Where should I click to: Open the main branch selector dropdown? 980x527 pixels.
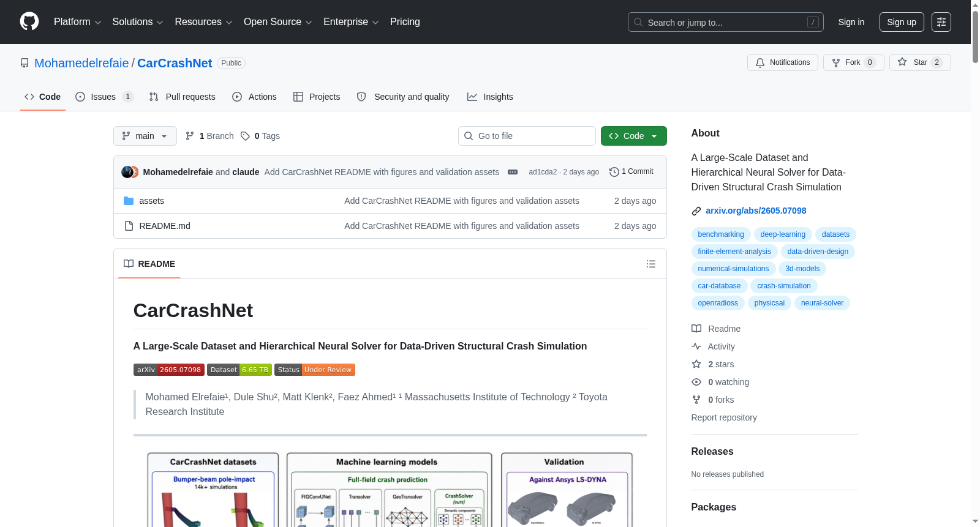145,136
